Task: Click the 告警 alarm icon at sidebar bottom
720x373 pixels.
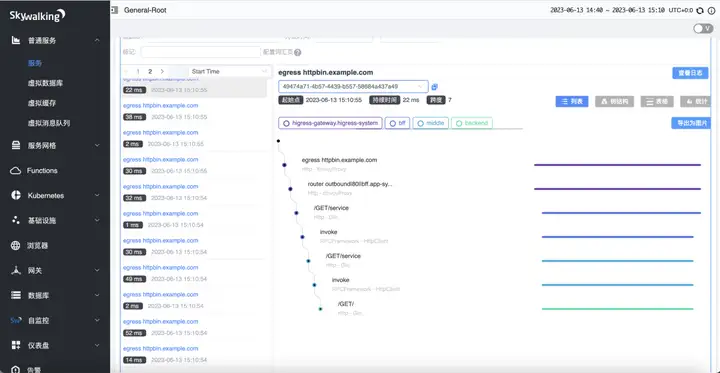Action: 16,369
